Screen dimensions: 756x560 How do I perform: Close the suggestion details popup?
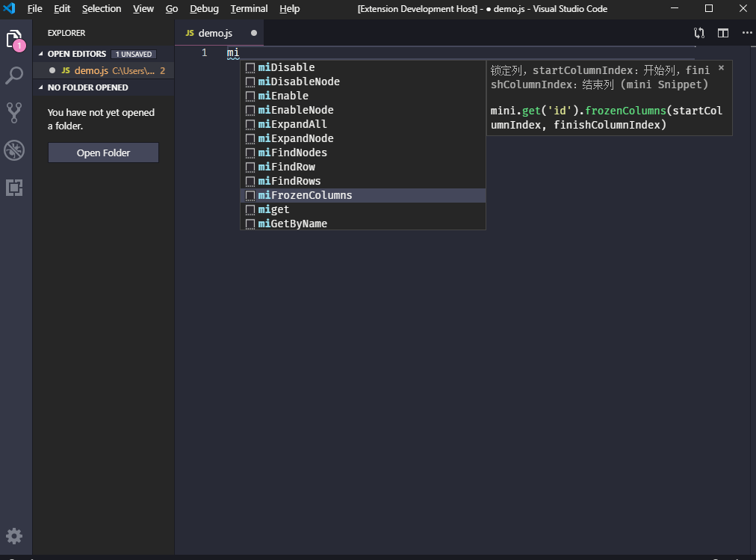(722, 68)
